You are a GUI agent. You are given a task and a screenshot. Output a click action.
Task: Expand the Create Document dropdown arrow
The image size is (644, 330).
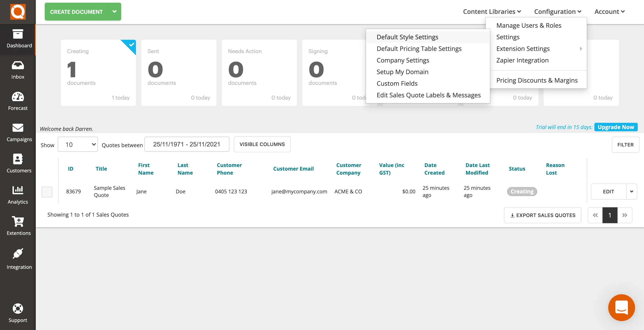click(114, 11)
